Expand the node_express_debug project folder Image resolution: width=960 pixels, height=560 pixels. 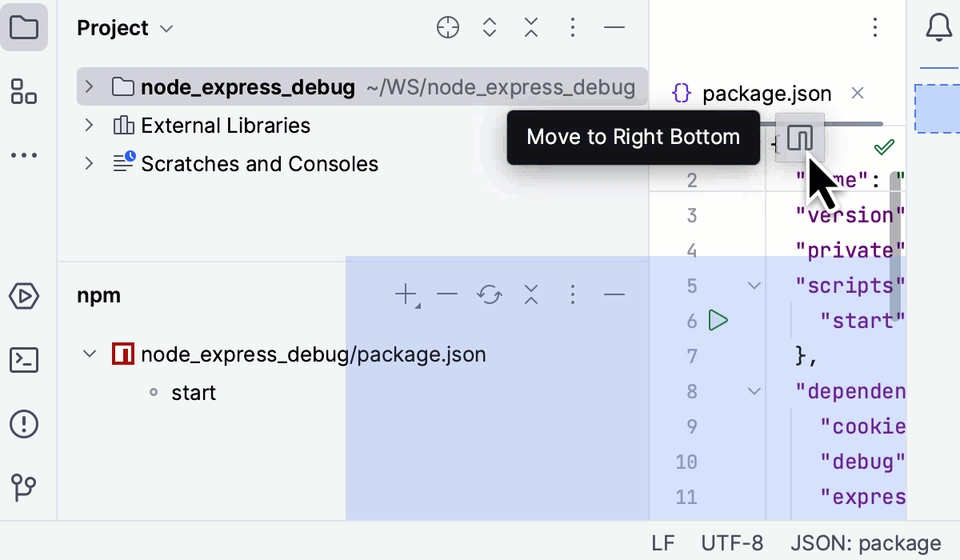click(x=90, y=87)
